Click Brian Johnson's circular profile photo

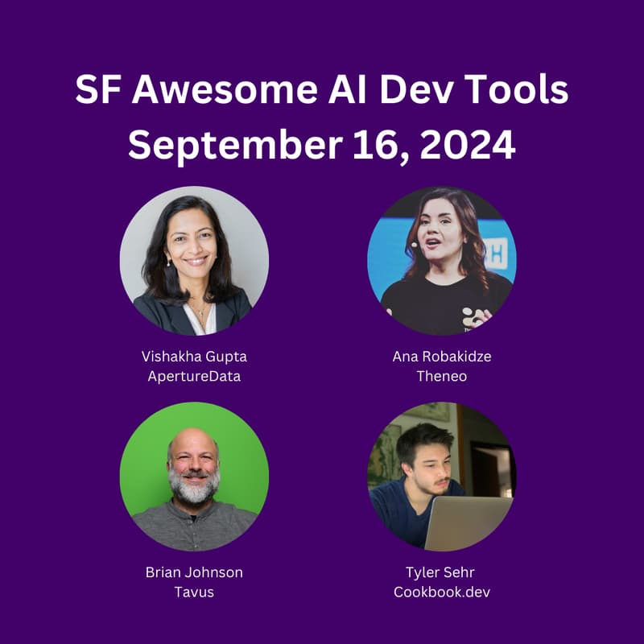194,477
